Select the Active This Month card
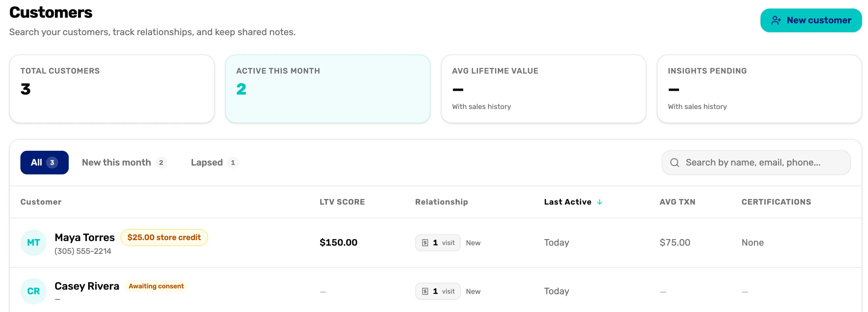 coord(327,89)
